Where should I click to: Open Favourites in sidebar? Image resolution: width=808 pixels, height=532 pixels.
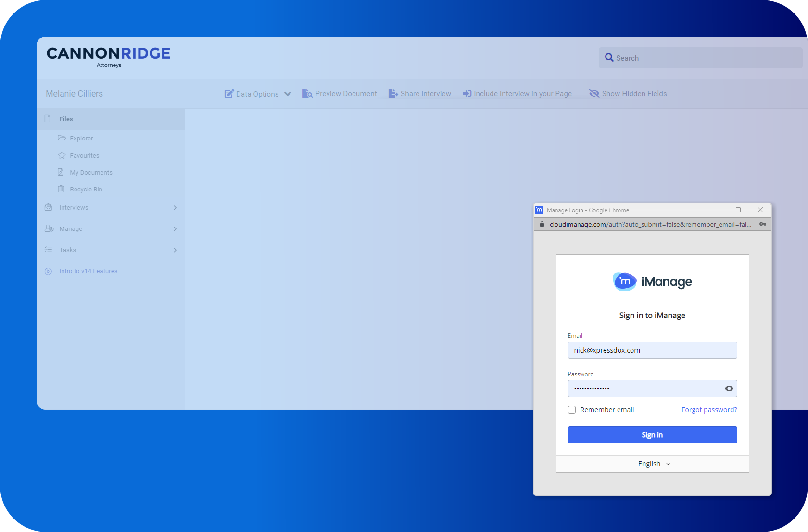[84, 156]
